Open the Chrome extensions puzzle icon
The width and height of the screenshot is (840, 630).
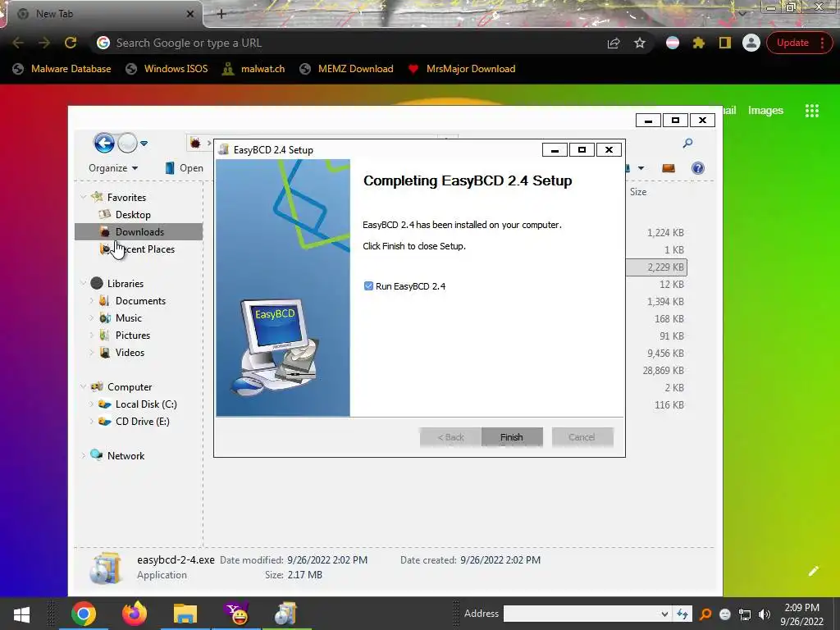point(699,43)
